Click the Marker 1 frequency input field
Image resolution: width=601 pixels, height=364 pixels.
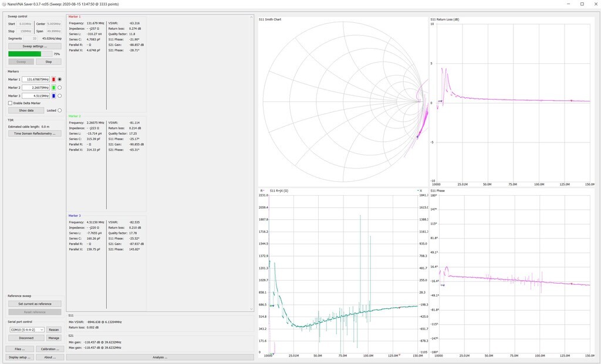(36, 79)
